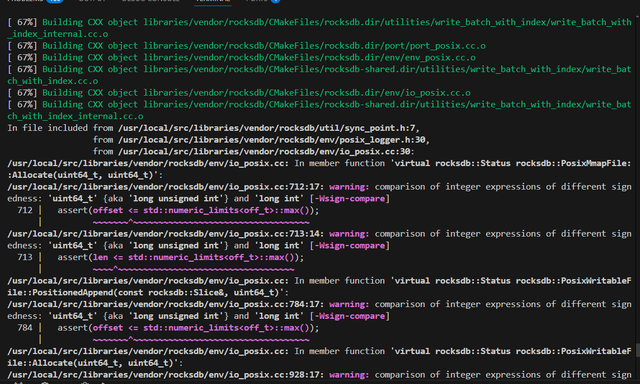Click the port_posix.cc.o build line
Viewport: 640px width, 384px height.
247,46
